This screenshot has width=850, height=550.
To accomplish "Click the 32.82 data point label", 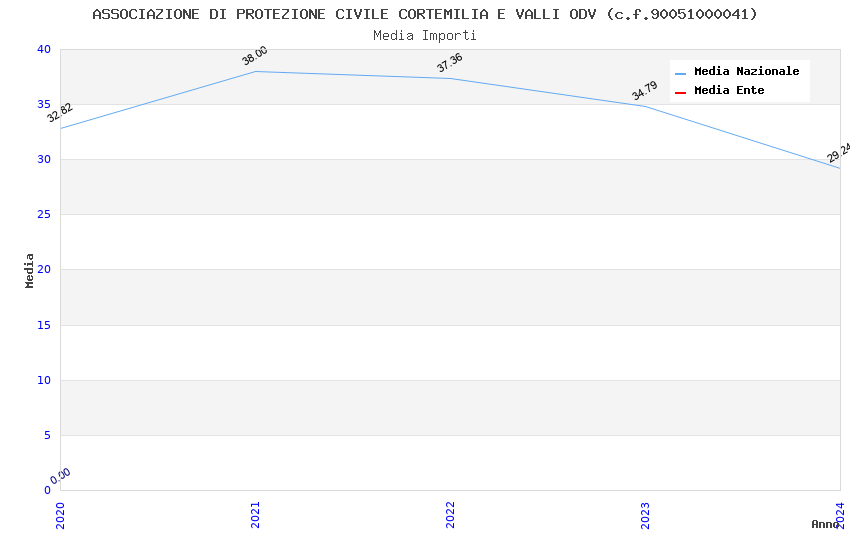I will (60, 112).
